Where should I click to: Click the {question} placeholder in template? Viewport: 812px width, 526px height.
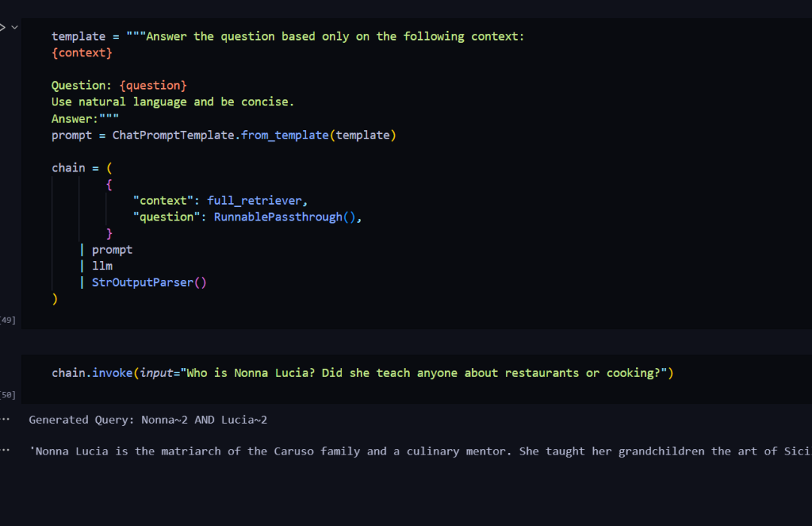(x=153, y=86)
